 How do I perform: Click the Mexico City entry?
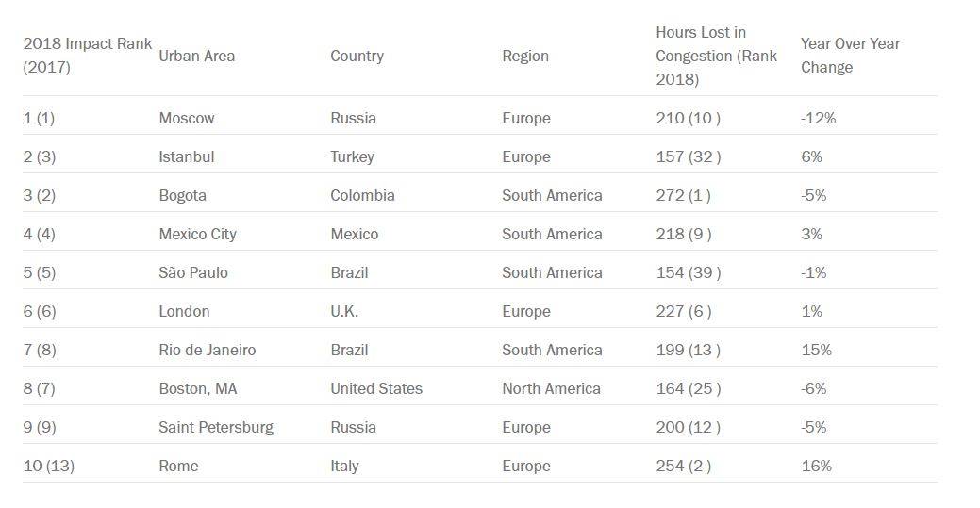click(197, 235)
